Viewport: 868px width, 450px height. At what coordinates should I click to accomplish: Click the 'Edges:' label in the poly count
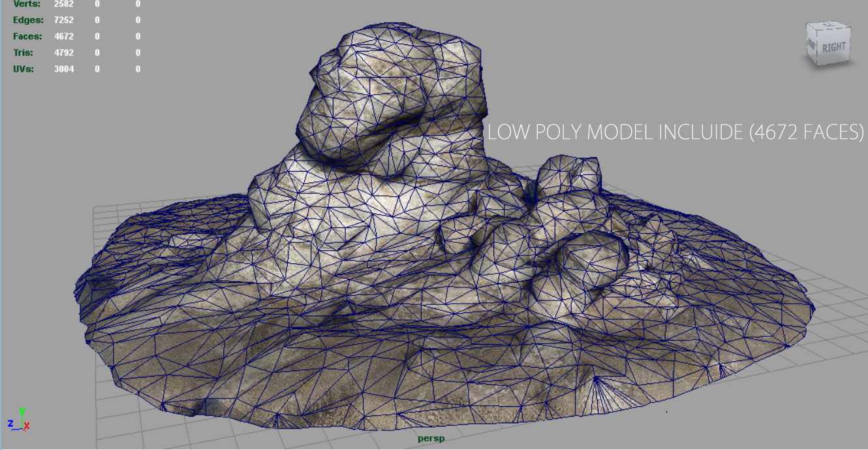(28, 20)
